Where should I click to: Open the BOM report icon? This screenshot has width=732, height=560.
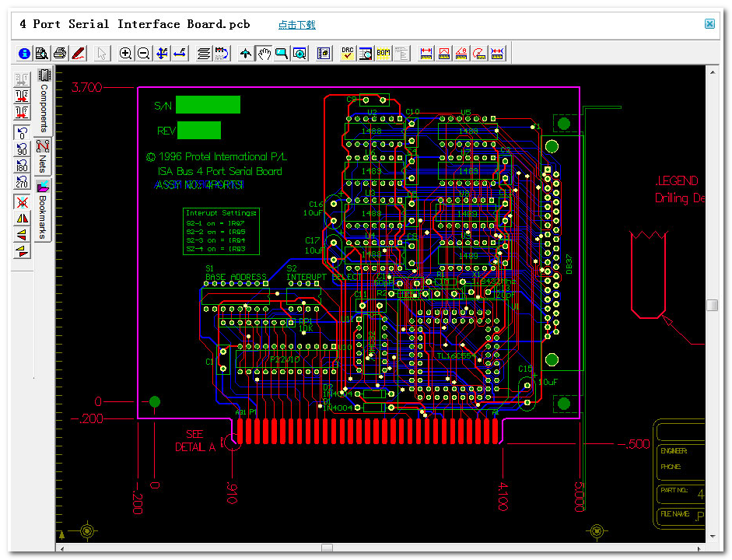coord(384,54)
